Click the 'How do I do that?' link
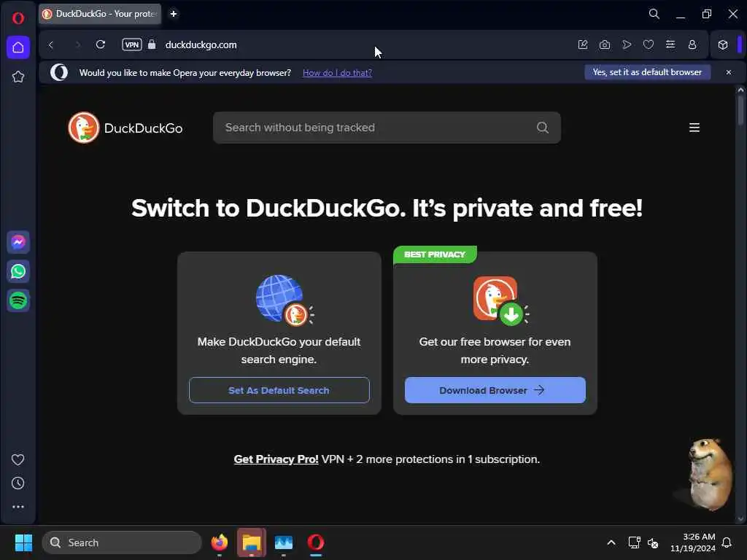 tap(337, 73)
